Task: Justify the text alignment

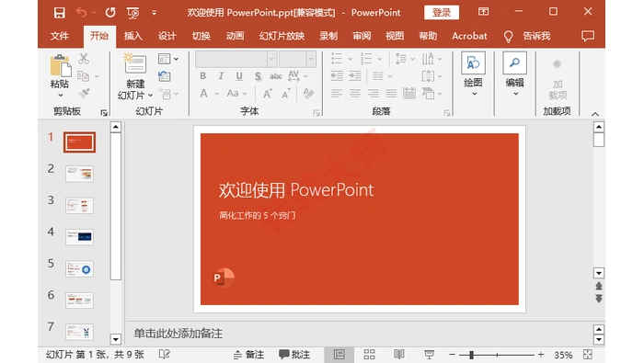Action: (x=391, y=94)
